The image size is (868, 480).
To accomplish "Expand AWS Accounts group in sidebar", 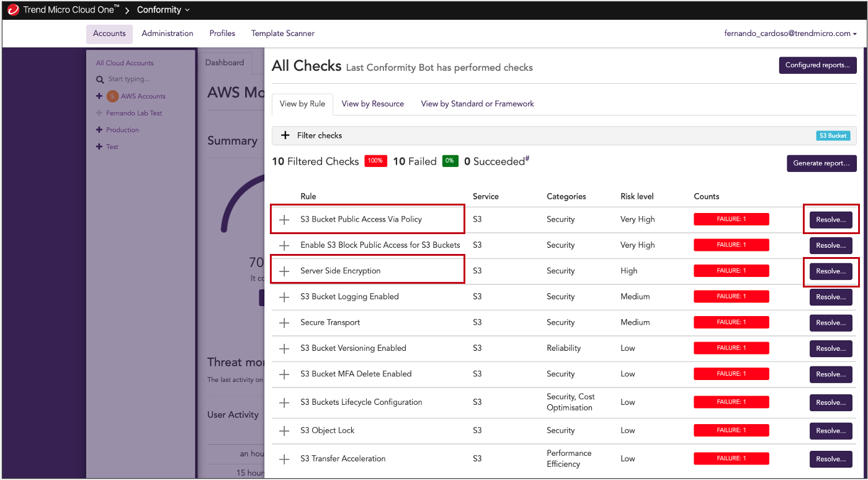I will point(99,96).
